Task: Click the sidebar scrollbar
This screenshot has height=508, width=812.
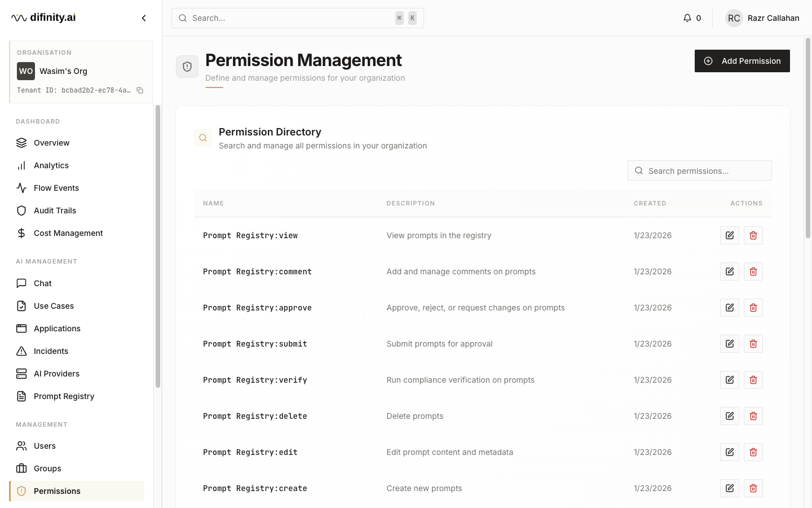Action: tap(158, 246)
